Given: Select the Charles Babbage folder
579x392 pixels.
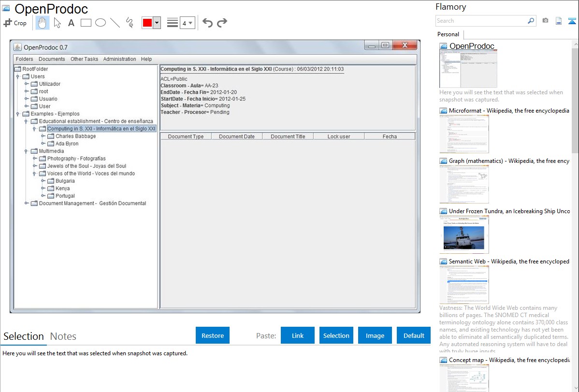Looking at the screenshot, I should pos(76,136).
